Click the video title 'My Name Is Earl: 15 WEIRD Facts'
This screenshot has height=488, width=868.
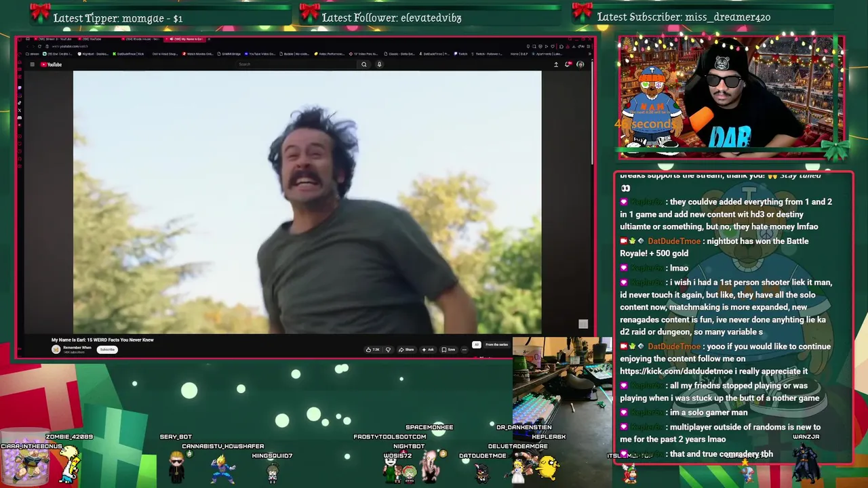(x=102, y=340)
